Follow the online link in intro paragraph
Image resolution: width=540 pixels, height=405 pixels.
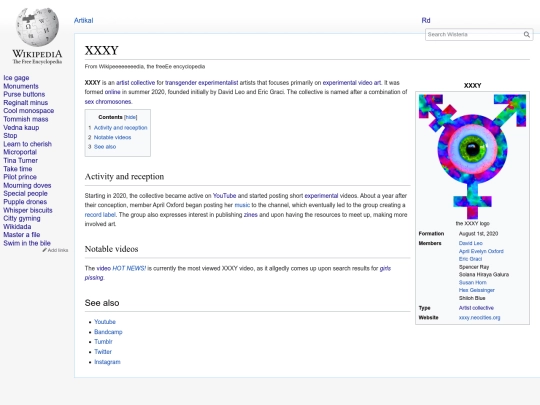(x=113, y=92)
